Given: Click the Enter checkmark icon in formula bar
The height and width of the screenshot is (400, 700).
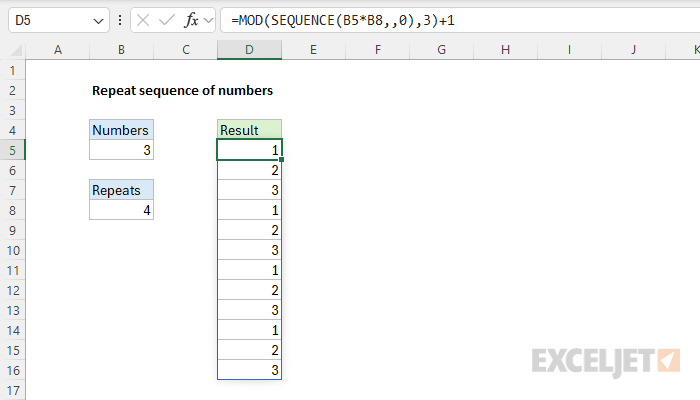Looking at the screenshot, I should pyautogui.click(x=167, y=20).
